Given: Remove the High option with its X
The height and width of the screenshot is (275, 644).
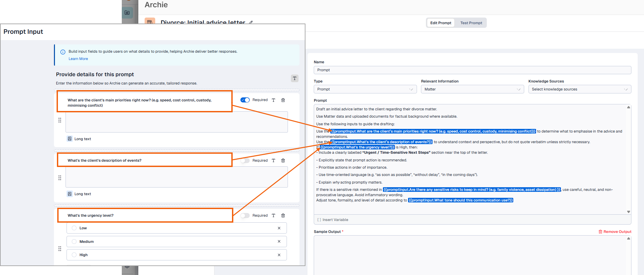Looking at the screenshot, I should click(x=279, y=255).
